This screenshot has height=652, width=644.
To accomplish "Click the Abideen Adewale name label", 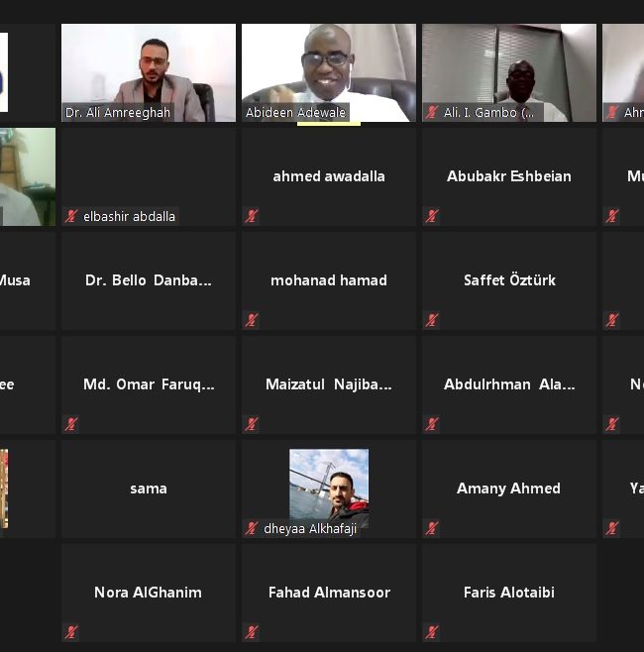I will point(295,113).
